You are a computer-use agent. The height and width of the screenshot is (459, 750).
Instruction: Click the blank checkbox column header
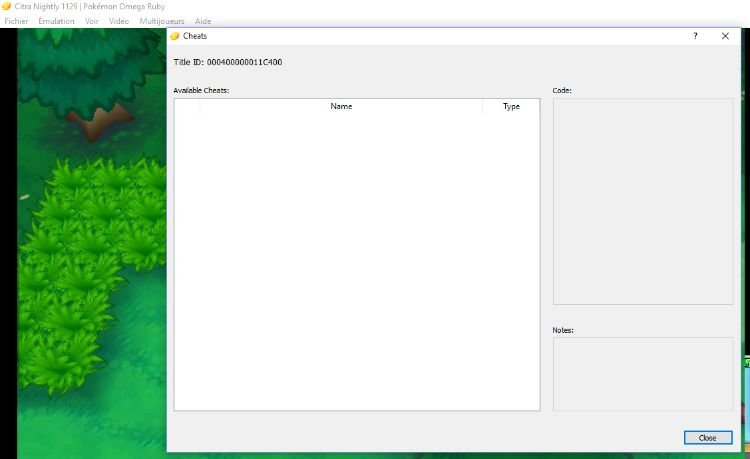coord(187,106)
